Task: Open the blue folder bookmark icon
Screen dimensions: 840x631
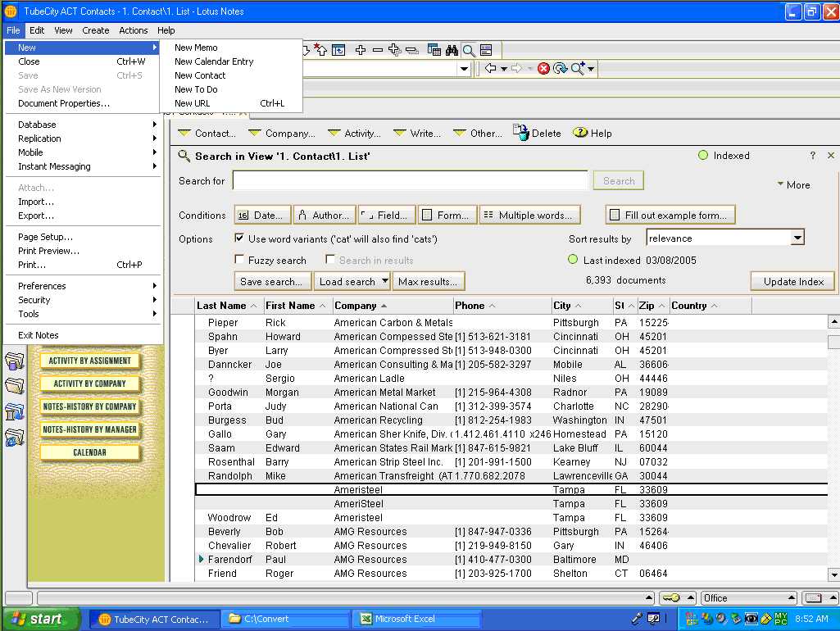Action: (x=15, y=411)
